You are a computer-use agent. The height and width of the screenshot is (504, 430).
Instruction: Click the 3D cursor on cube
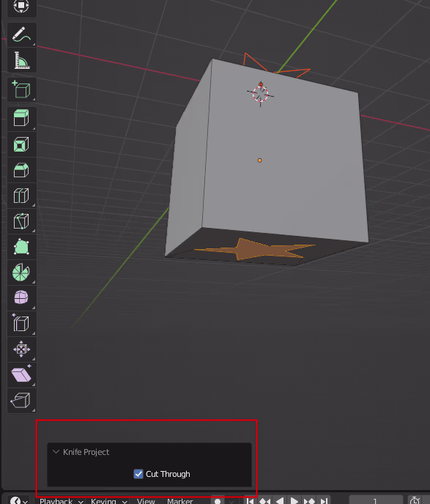[x=260, y=94]
